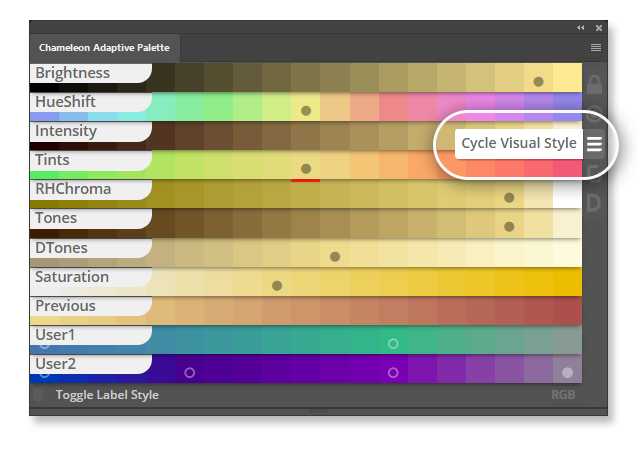Collapse the panel with the double-arrow icon
This screenshot has width=638, height=454.
tap(581, 28)
